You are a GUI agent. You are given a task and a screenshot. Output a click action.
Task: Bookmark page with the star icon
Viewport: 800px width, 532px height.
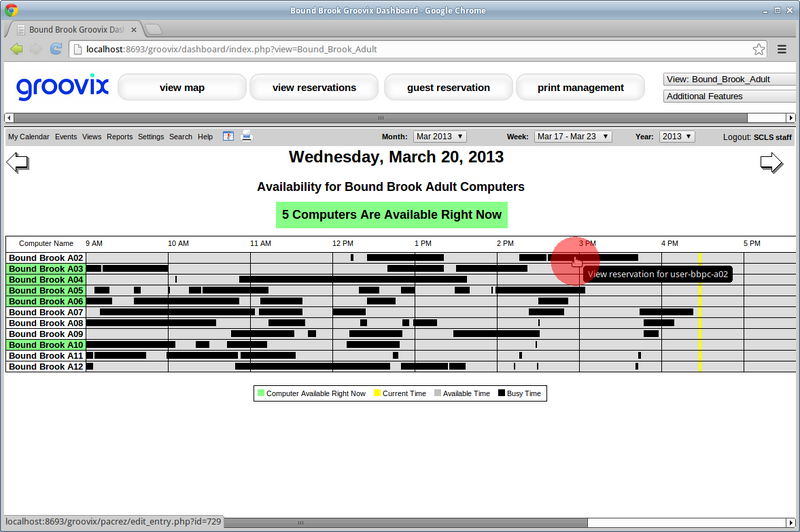[x=759, y=49]
